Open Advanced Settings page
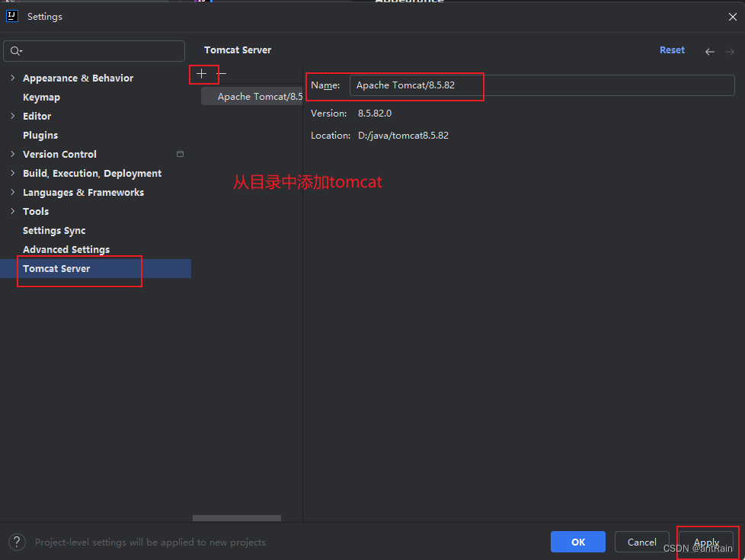Image resolution: width=745 pixels, height=560 pixels. [x=66, y=250]
